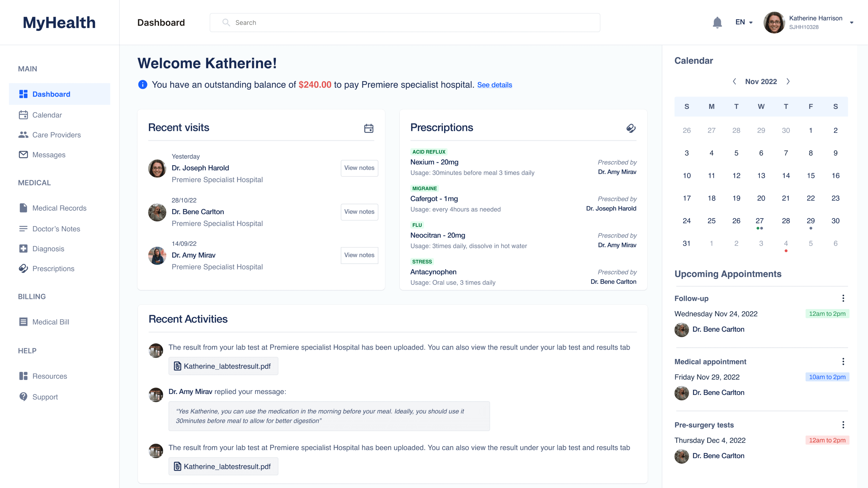This screenshot has width=868, height=488.
Task: Click the Diagnosis plus icon
Action: [x=23, y=248]
